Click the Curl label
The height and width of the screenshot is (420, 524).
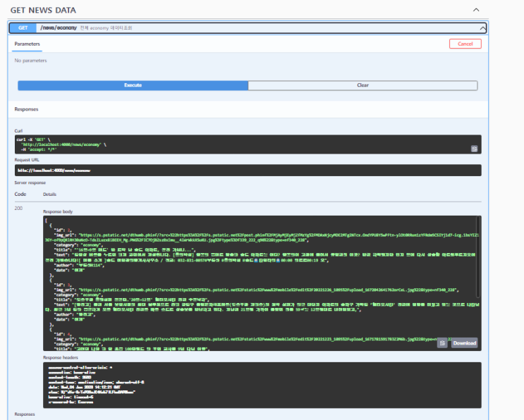(x=18, y=130)
